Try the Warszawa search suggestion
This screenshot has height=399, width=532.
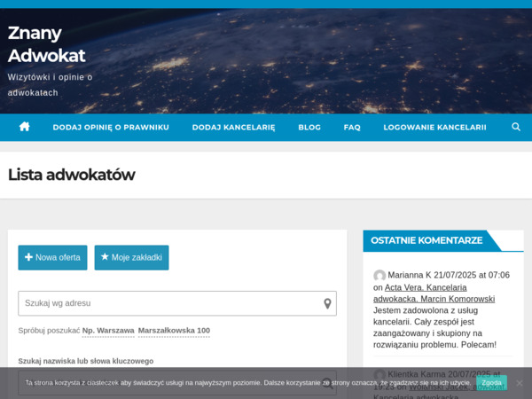coord(108,331)
